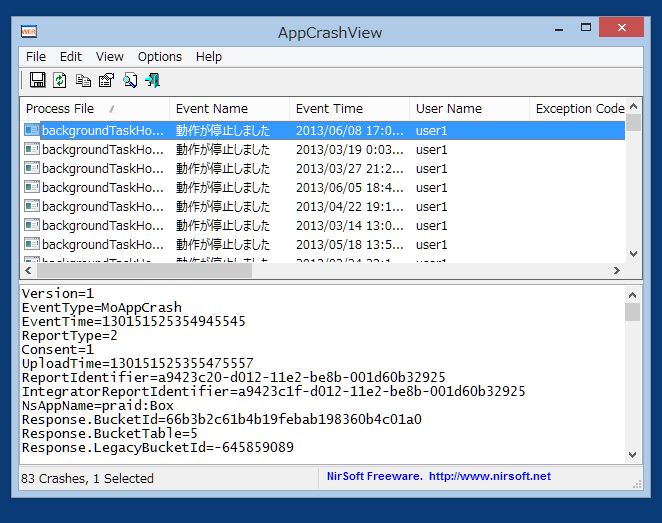
Task: Click the 83 Crashes, 1 Selected status text
Action: 87,478
